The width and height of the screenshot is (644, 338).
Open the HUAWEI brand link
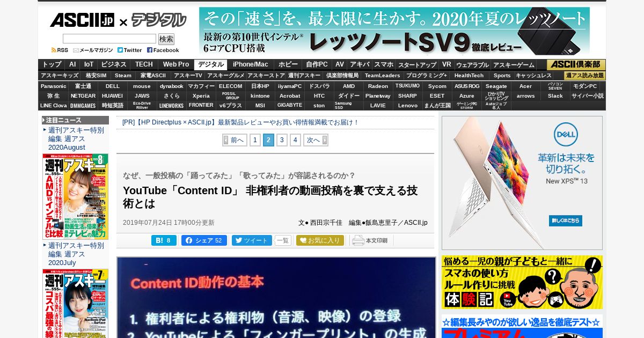(113, 95)
